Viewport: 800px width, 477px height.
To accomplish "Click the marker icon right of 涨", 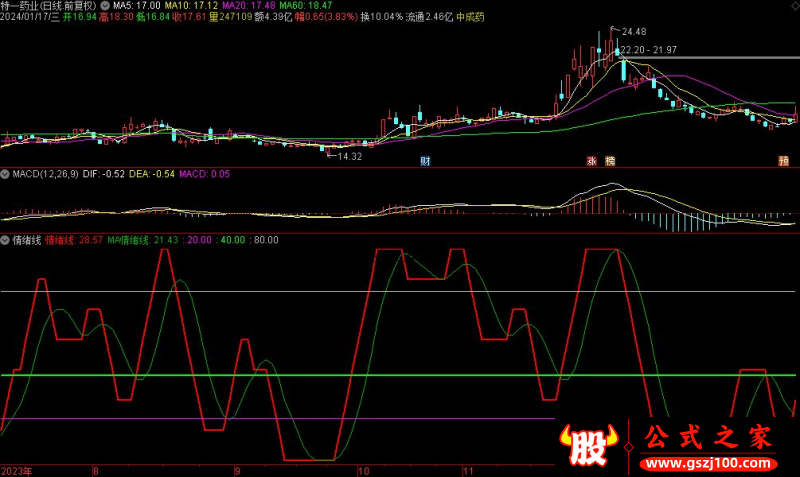I will tap(609, 160).
